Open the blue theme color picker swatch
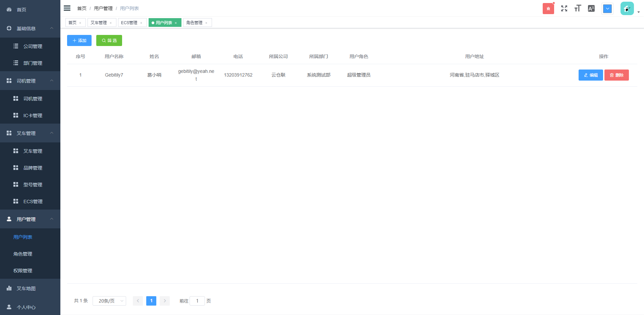644x315 pixels. [607, 9]
